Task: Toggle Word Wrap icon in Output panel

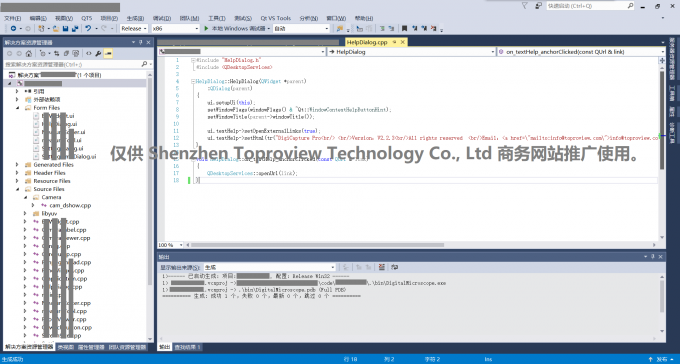Action: pos(395,267)
